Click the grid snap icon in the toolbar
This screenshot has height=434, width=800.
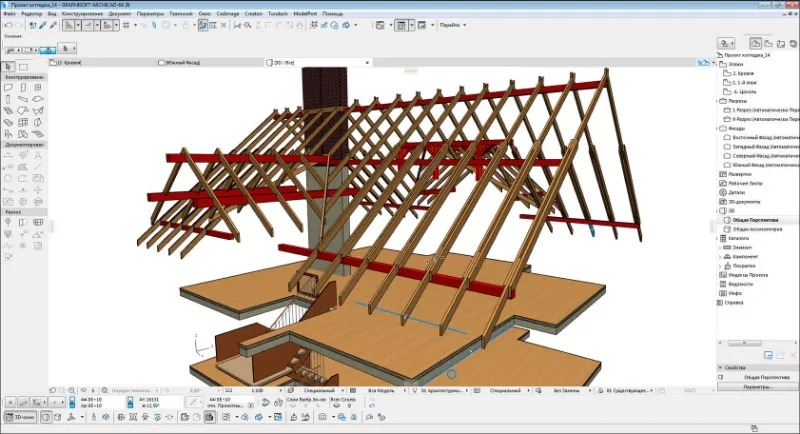(x=126, y=25)
